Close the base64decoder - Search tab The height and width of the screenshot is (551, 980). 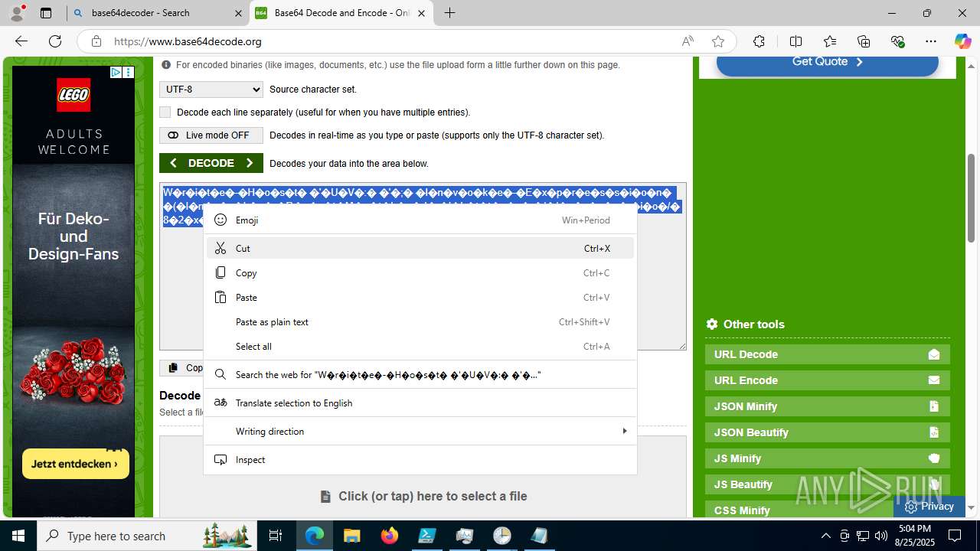(x=238, y=13)
